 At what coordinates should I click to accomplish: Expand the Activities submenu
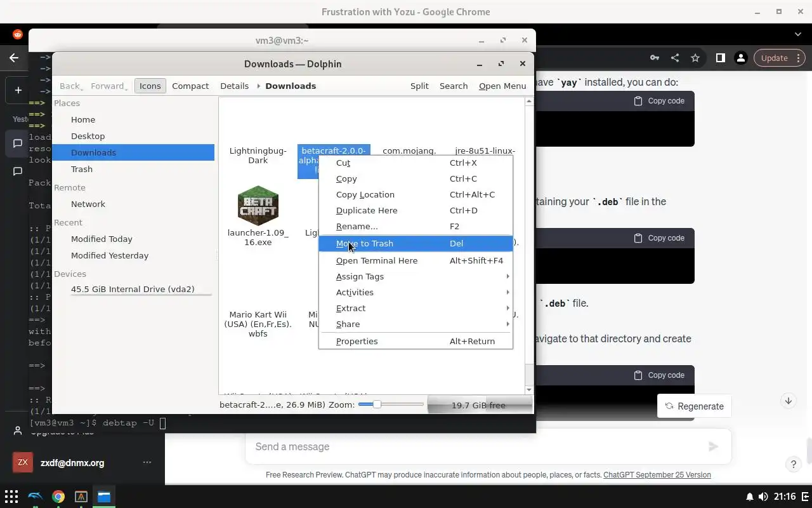click(x=416, y=292)
